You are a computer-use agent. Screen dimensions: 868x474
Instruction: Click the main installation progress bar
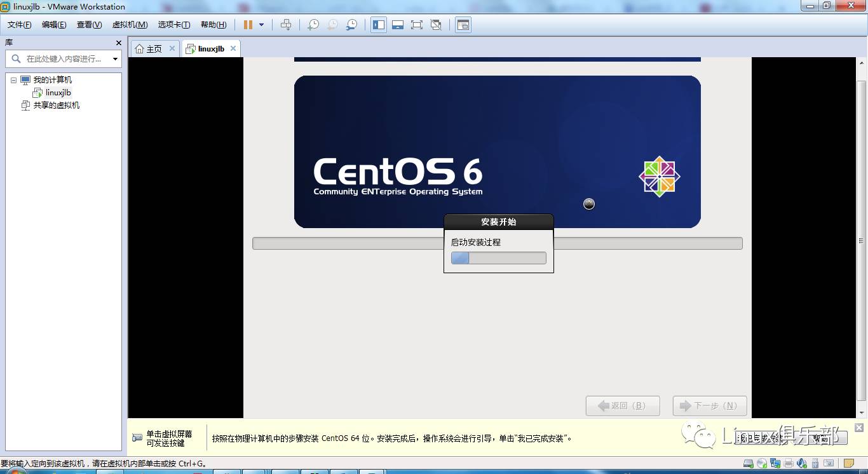pyautogui.click(x=497, y=243)
